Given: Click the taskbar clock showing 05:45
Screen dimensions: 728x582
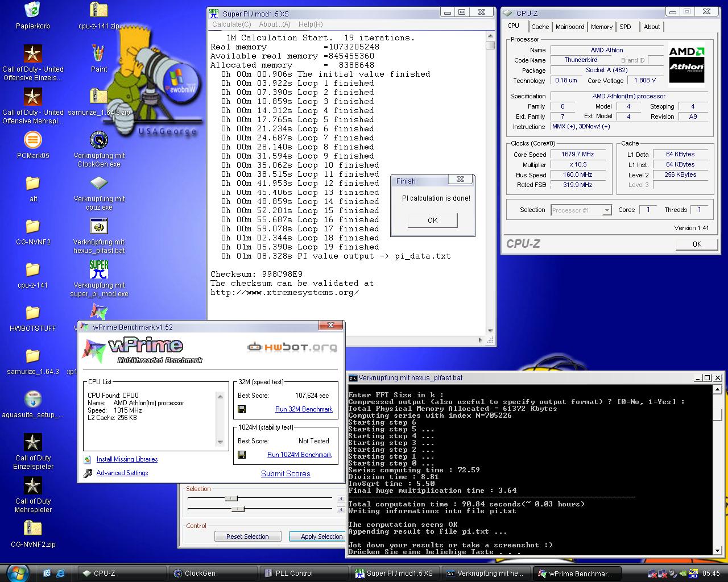Looking at the screenshot, I should tap(711, 573).
